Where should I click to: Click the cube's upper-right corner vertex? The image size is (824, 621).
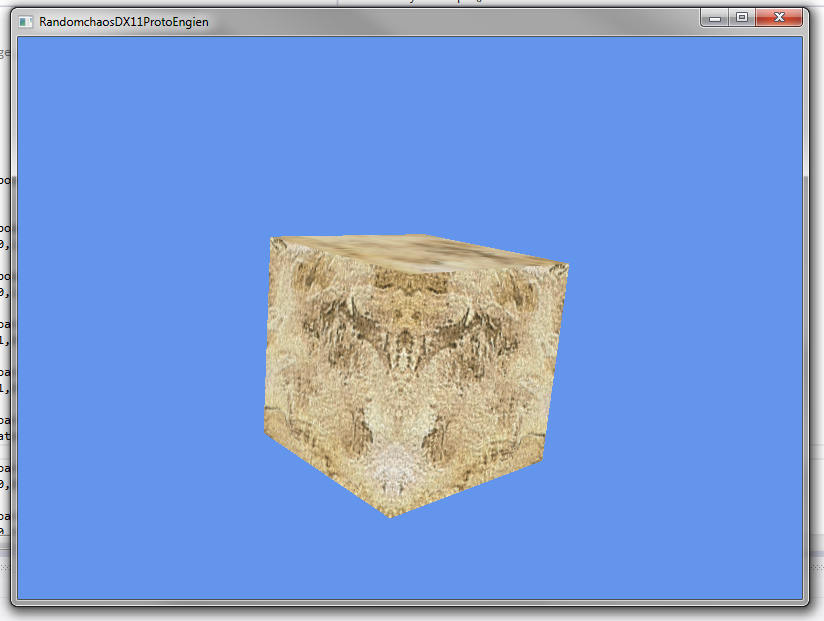(568, 265)
